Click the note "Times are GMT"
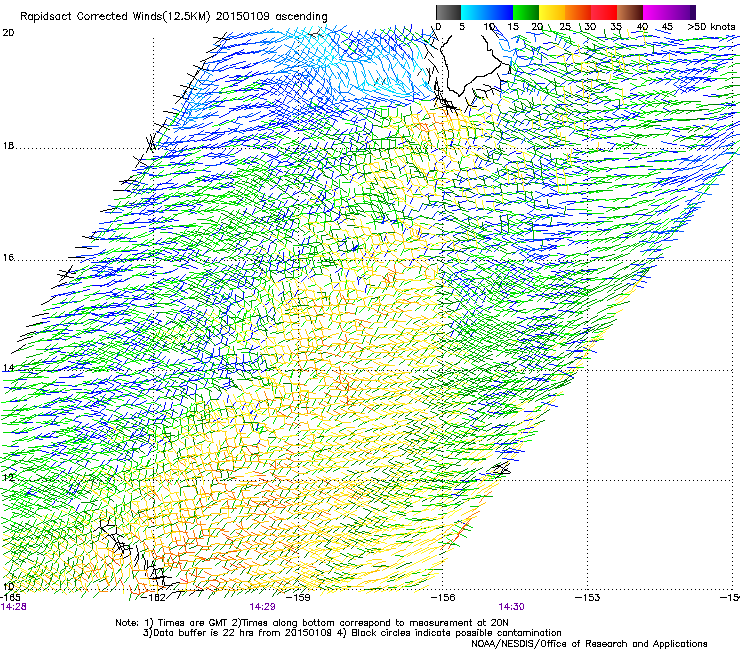This screenshot has height=650, width=740. pyautogui.click(x=193, y=623)
